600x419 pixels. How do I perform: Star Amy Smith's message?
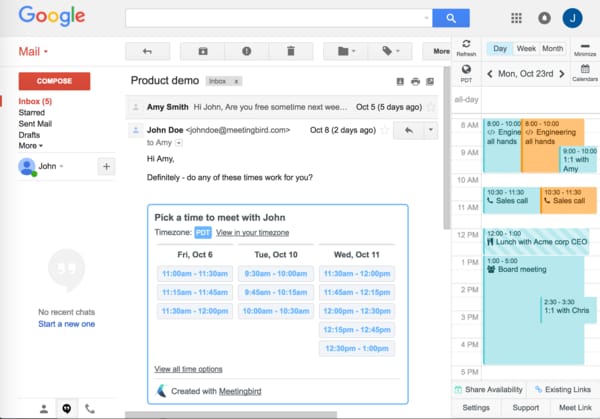click(x=432, y=107)
